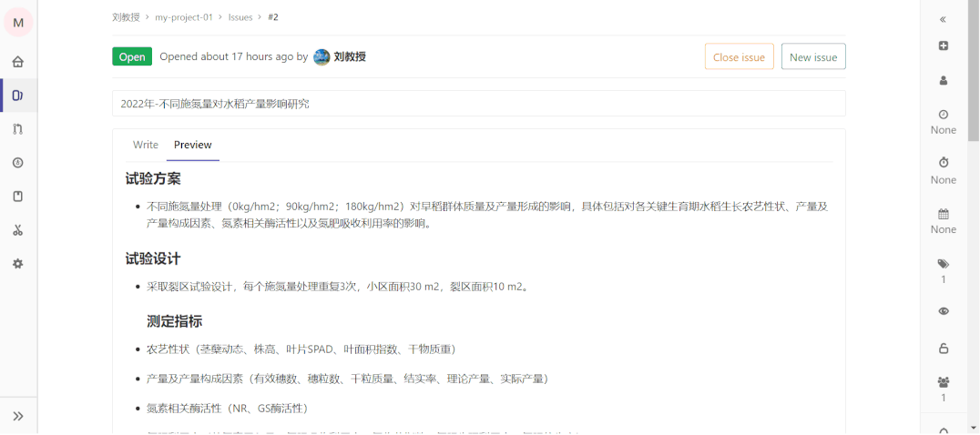Expand the right sidebar with double chevron
Screen dimensions: 980x435
tap(944, 19)
